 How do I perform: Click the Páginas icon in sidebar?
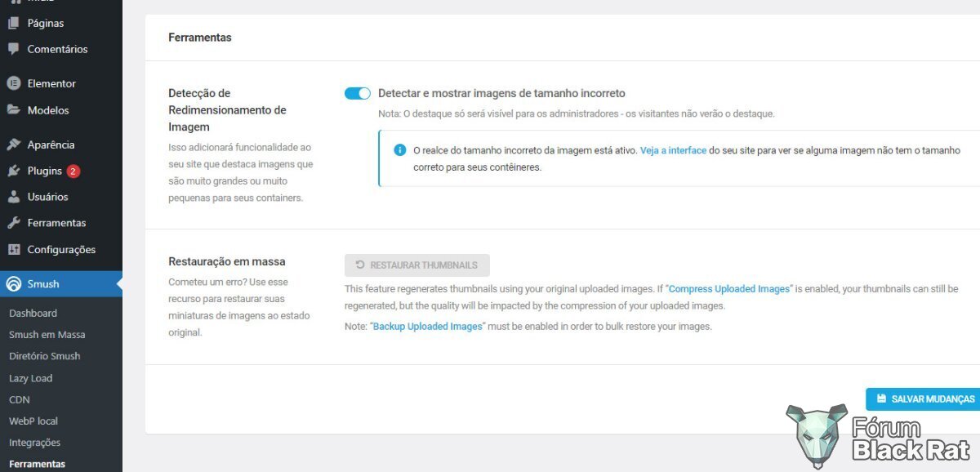click(x=13, y=23)
